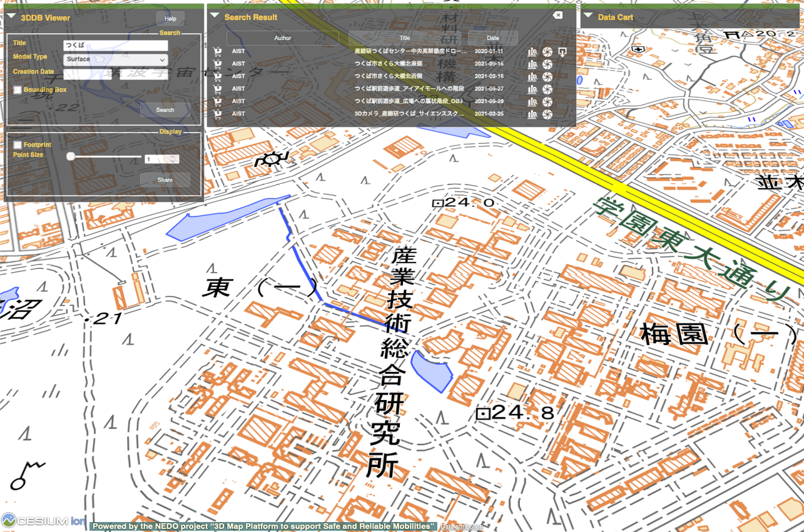Download the 2020-01-11 drone dataset
Screen dimensions: 804x532
(x=562, y=51)
